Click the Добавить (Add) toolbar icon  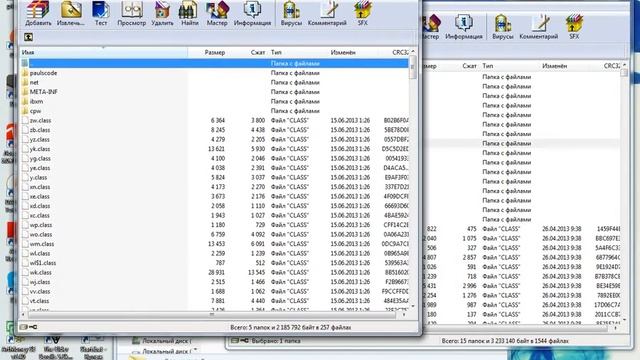38,10
